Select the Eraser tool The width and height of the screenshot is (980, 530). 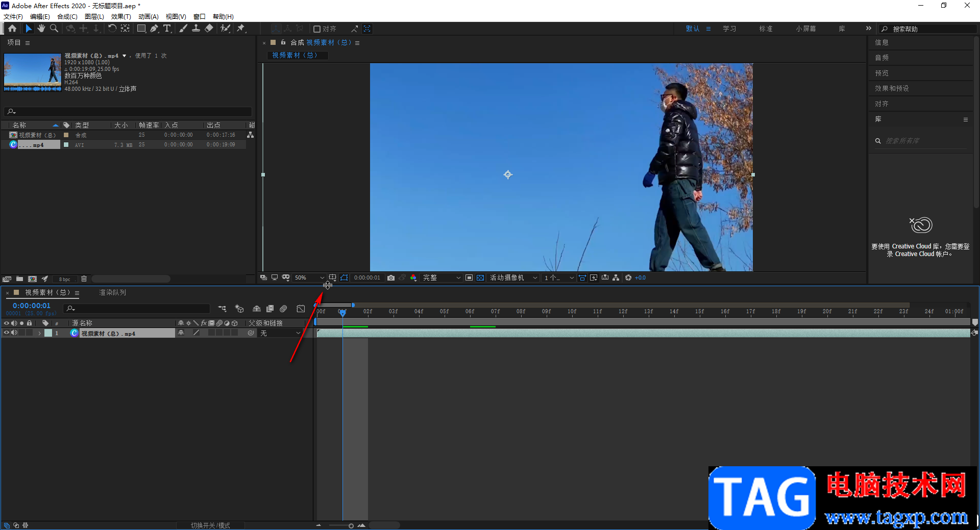coord(209,29)
